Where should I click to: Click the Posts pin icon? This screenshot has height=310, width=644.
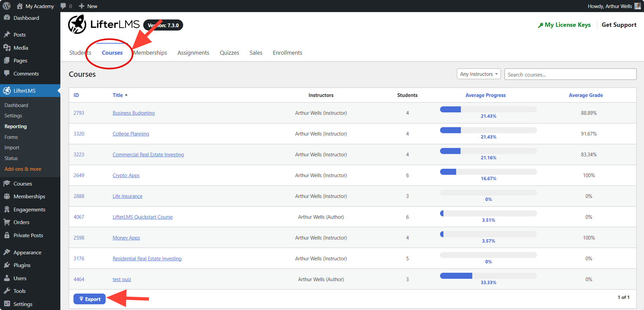[x=7, y=35]
